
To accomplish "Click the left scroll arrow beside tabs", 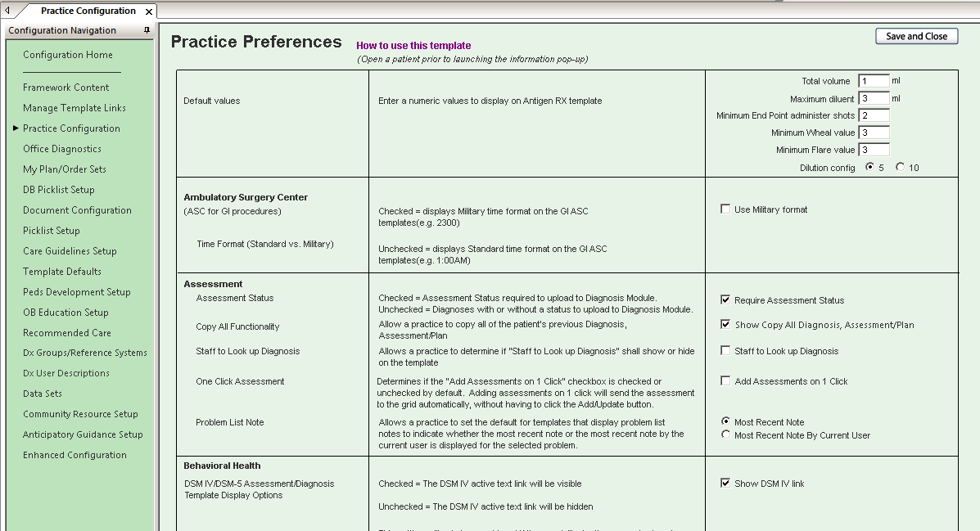I will [x=7, y=11].
